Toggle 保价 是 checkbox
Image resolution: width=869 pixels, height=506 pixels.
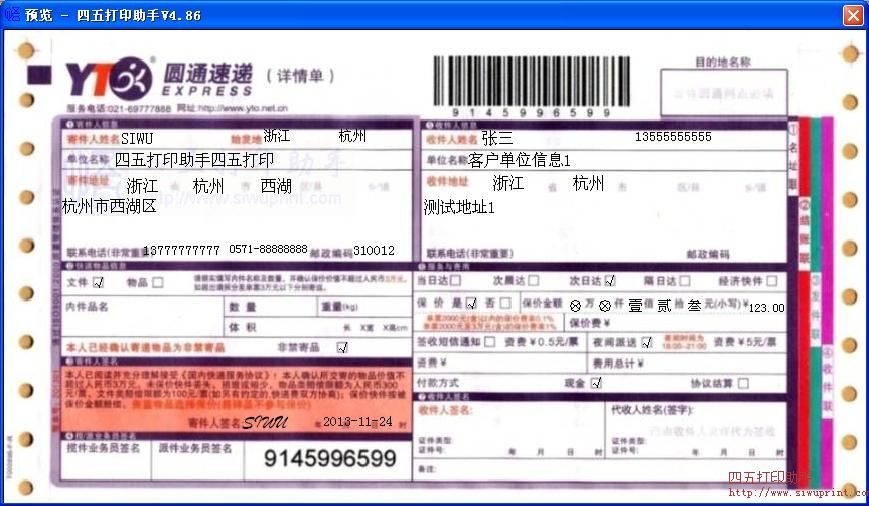(471, 303)
